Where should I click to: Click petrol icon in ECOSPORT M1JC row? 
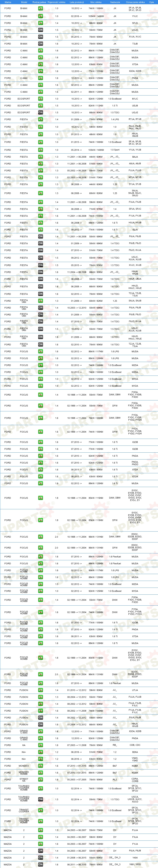(40, 99)
